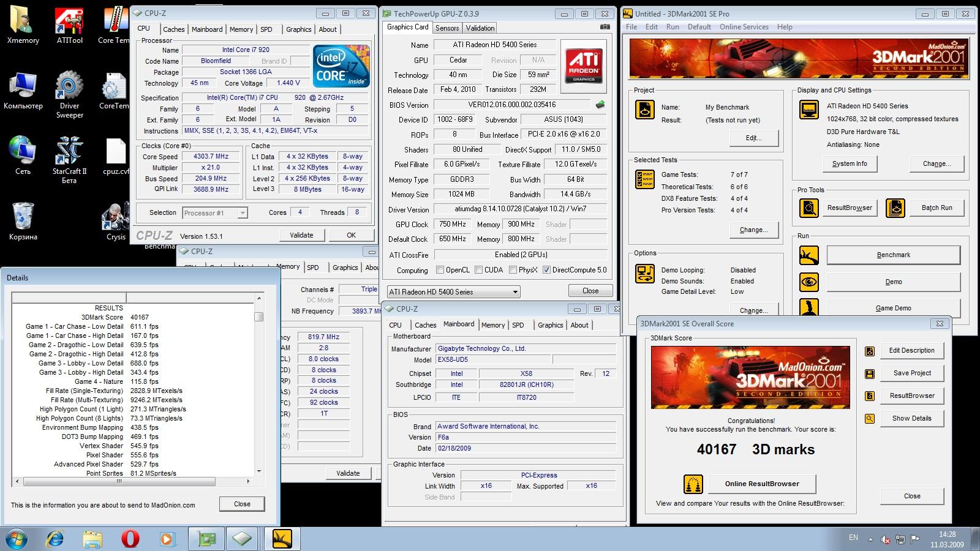Click Validate button in top CPU-Z
This screenshot has width=980, height=551.
301,235
